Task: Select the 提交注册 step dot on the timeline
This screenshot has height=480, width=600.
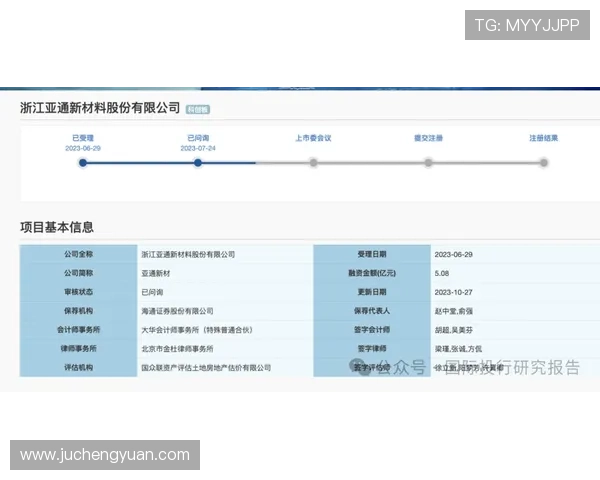Action: 429,163
